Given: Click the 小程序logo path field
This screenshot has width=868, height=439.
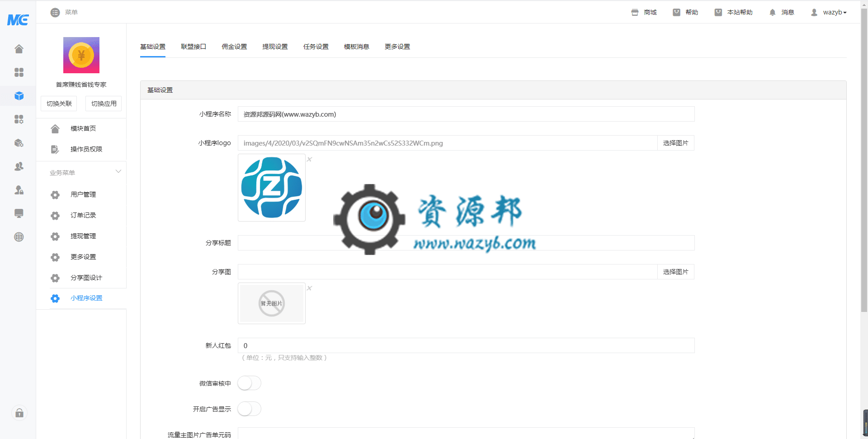Looking at the screenshot, I should (448, 143).
